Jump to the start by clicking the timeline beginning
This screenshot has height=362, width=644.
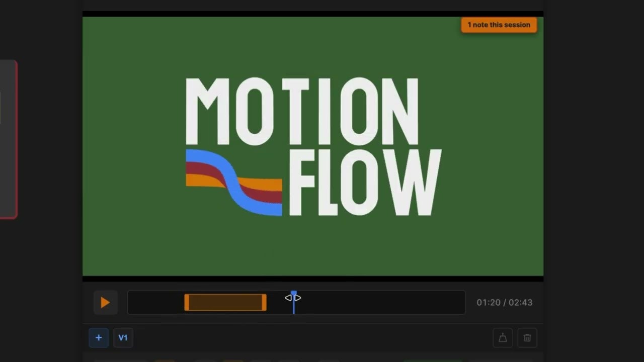pos(131,302)
